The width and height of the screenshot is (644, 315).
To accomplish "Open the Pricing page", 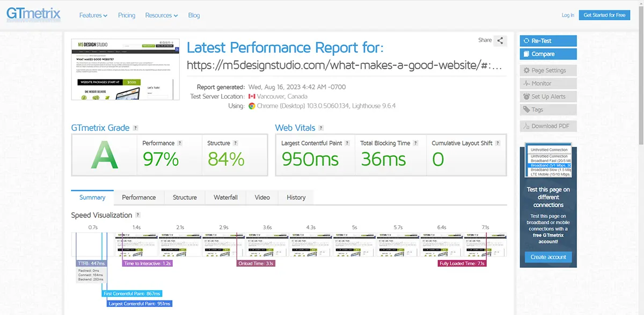I will tap(127, 16).
